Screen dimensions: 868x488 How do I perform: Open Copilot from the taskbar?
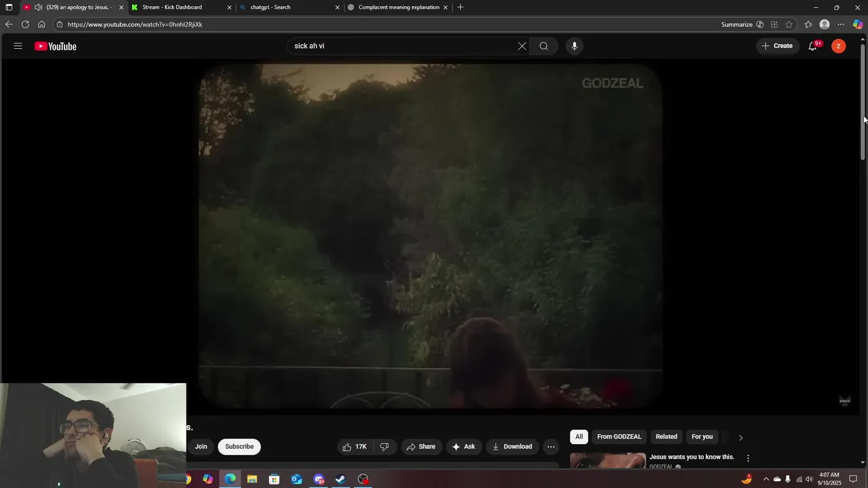tap(208, 479)
